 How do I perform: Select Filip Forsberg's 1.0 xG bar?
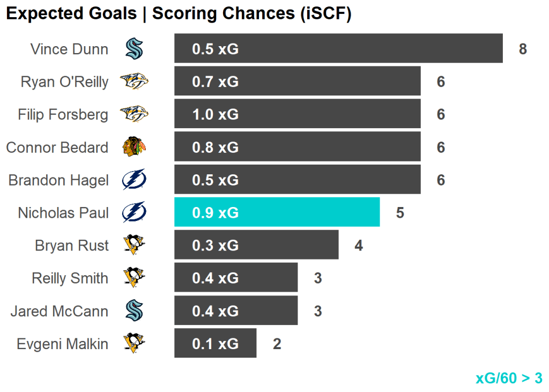297,114
